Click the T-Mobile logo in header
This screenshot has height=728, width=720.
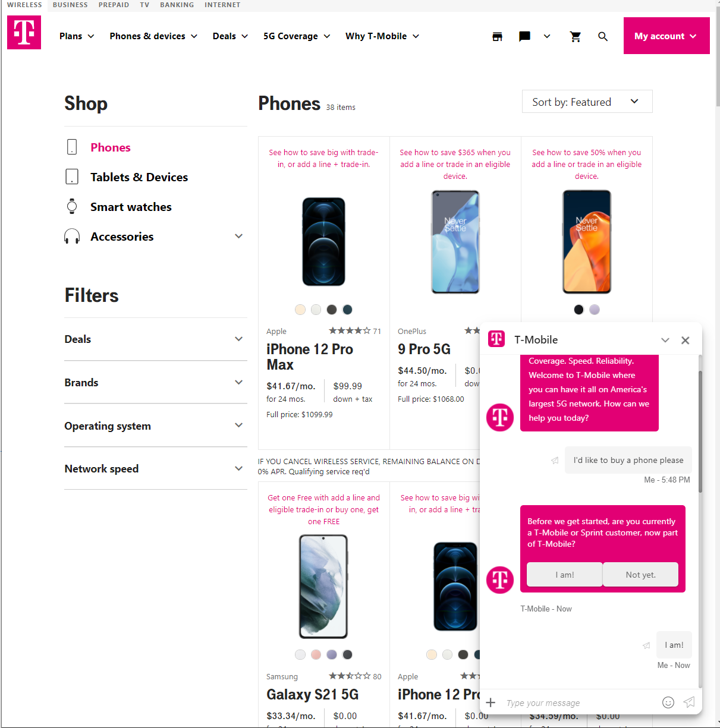24,33
